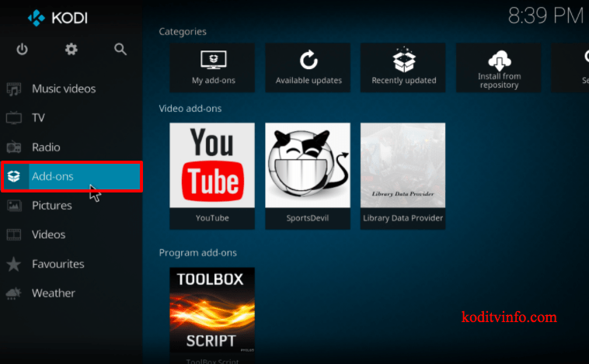Image resolution: width=589 pixels, height=364 pixels.
Task: Click the Add-ons box icon
Action: [14, 176]
